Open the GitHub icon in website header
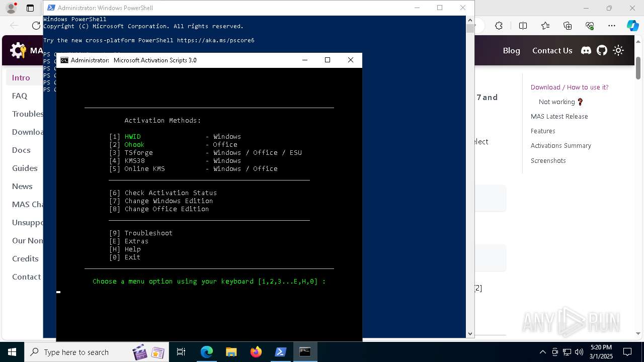This screenshot has width=644, height=362. 602,50
